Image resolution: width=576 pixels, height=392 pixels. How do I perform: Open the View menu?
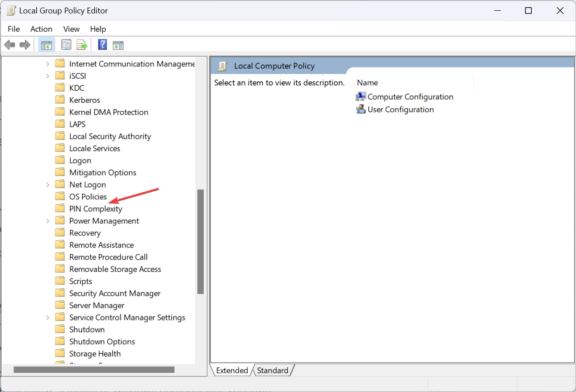click(x=71, y=29)
